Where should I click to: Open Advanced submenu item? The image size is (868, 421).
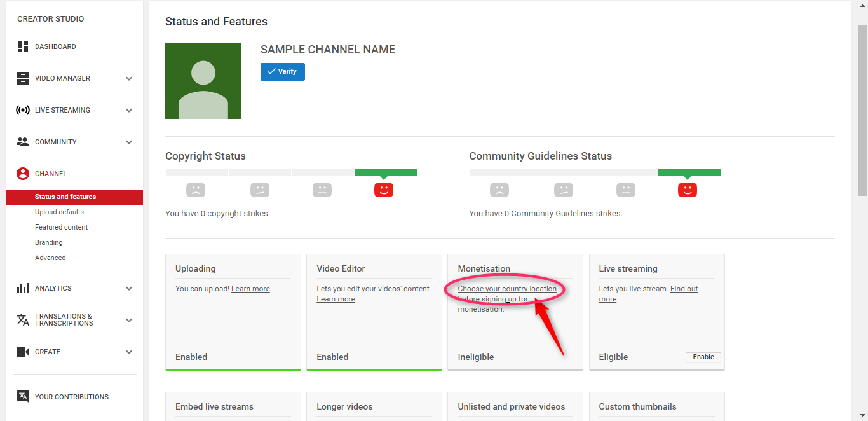click(x=50, y=258)
